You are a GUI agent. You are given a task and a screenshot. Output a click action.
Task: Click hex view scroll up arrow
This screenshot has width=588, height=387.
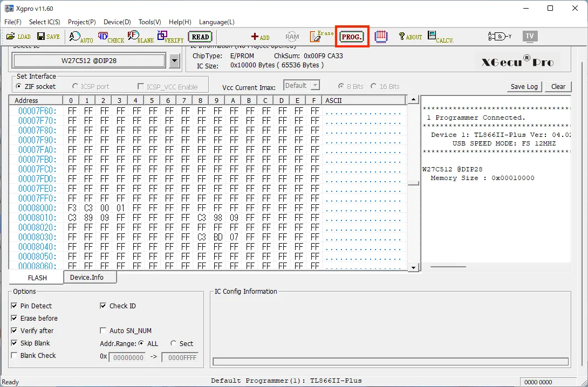[x=413, y=100]
